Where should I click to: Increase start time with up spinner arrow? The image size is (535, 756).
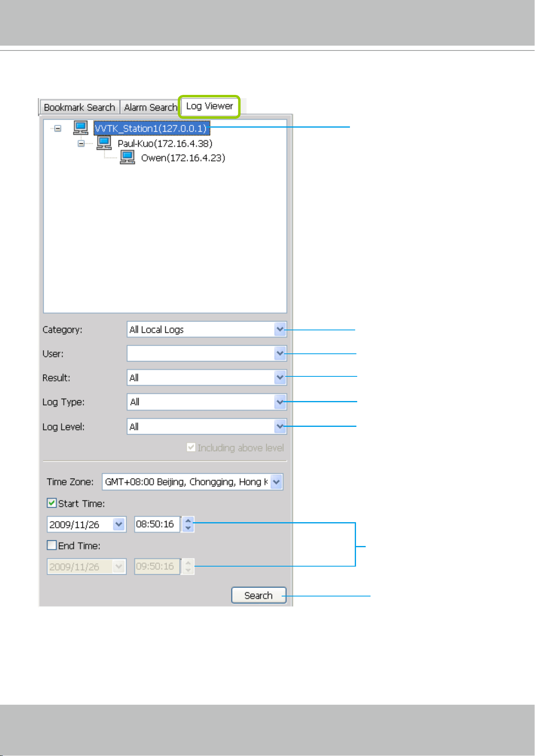188,521
